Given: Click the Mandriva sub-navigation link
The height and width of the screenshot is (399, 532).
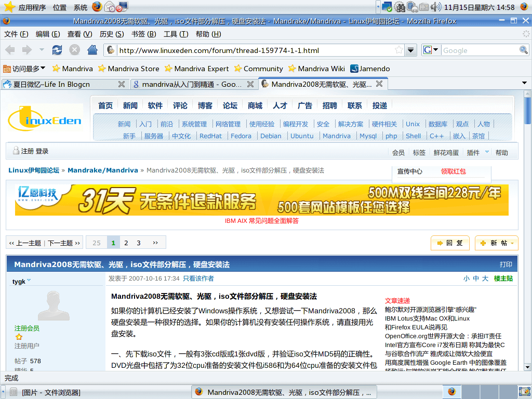Looking at the screenshot, I should coord(336,136).
